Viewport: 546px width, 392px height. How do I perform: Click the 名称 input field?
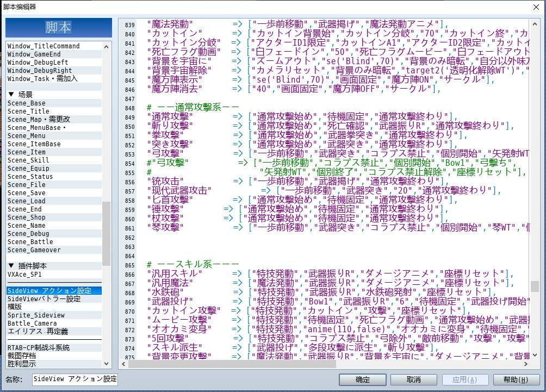coord(75,379)
